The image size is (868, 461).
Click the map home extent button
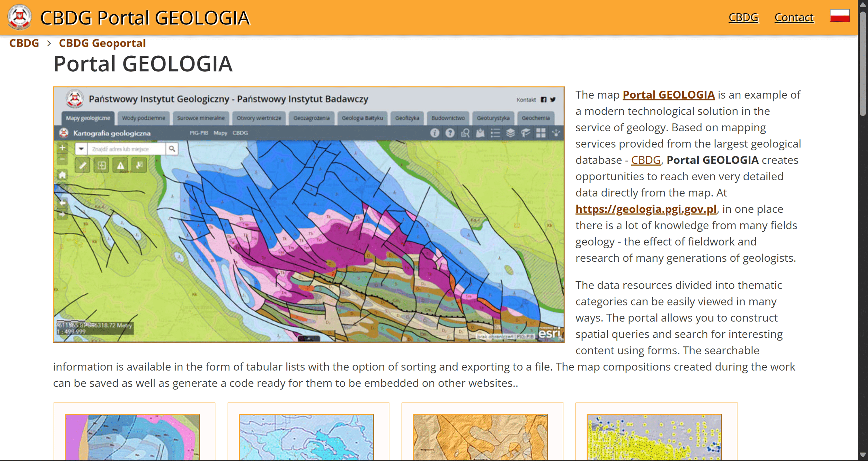(x=62, y=175)
